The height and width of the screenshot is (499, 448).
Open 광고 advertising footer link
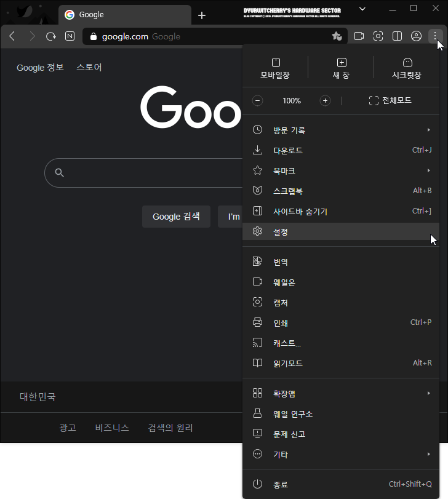pos(68,428)
